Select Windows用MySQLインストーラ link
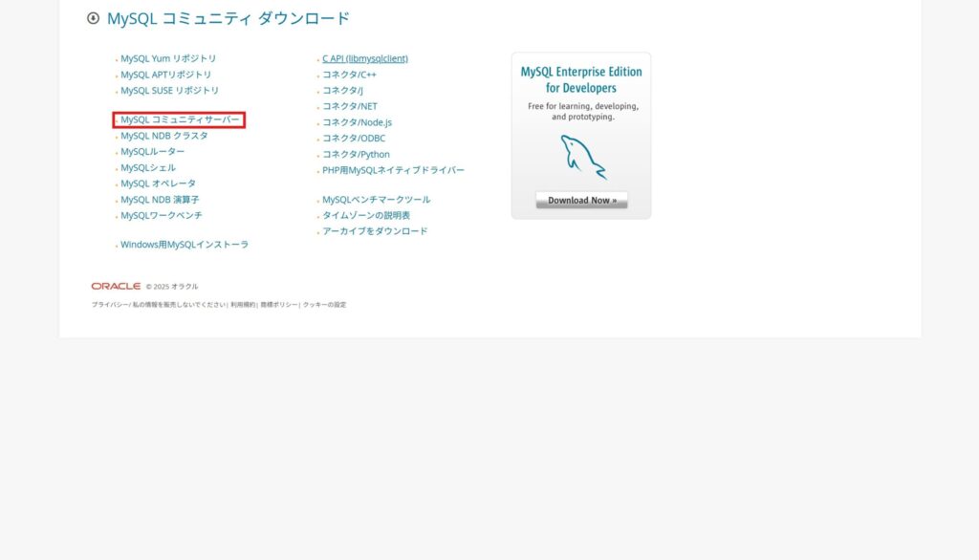The height and width of the screenshot is (560, 979). 184,245
